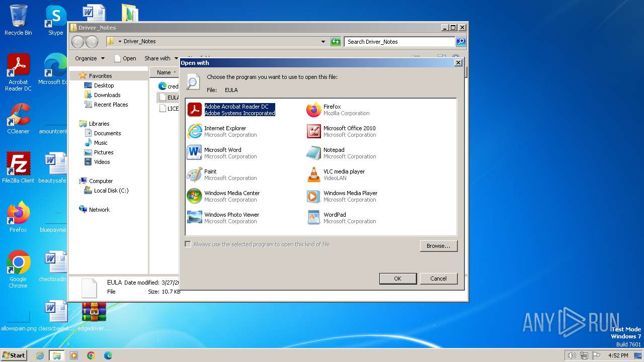644x362 pixels.
Task: Select Windows Photo Viewer program
Action: [223, 218]
